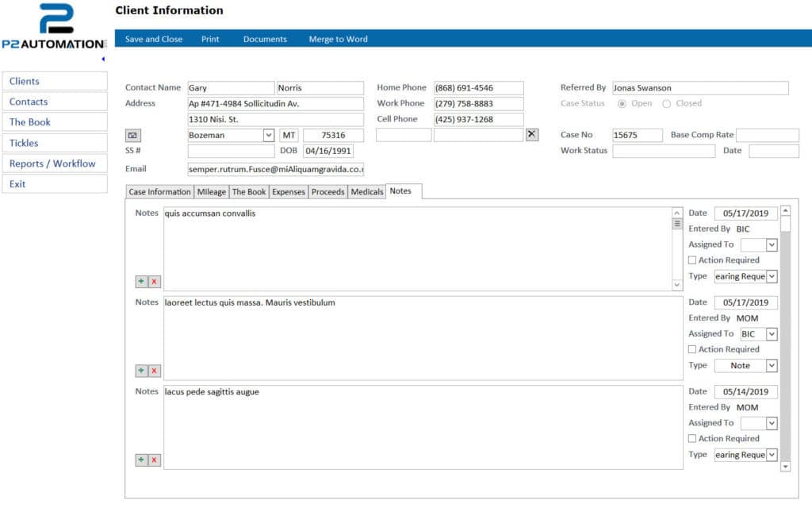
Task: Open the Bozeman city dropdown
Action: pyautogui.click(x=268, y=135)
